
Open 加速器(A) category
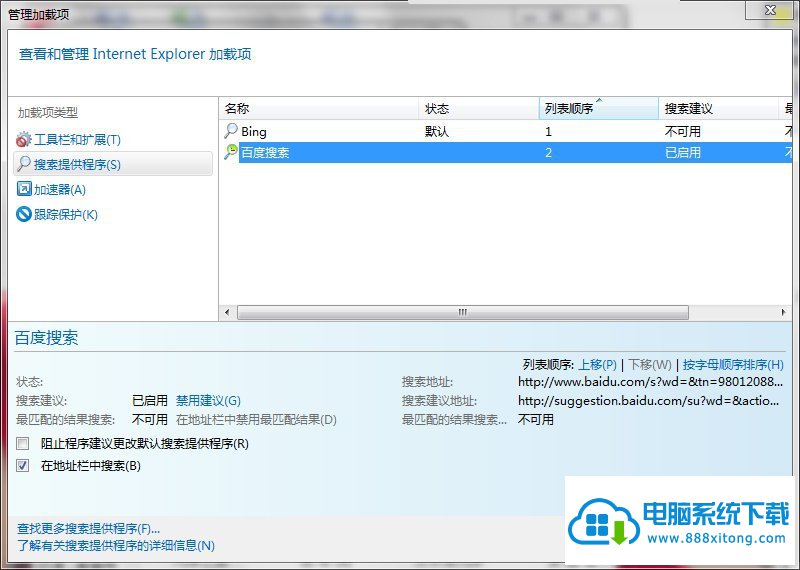(60, 189)
